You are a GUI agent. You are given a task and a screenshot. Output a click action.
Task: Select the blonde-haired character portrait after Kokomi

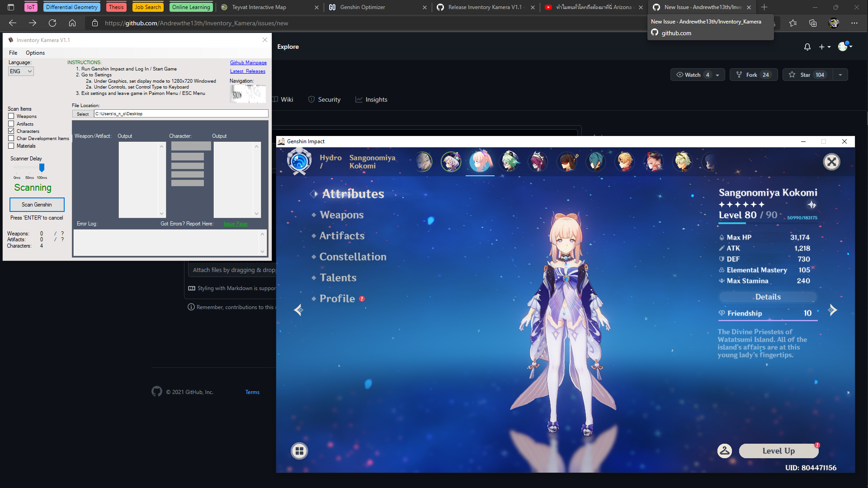(x=625, y=161)
